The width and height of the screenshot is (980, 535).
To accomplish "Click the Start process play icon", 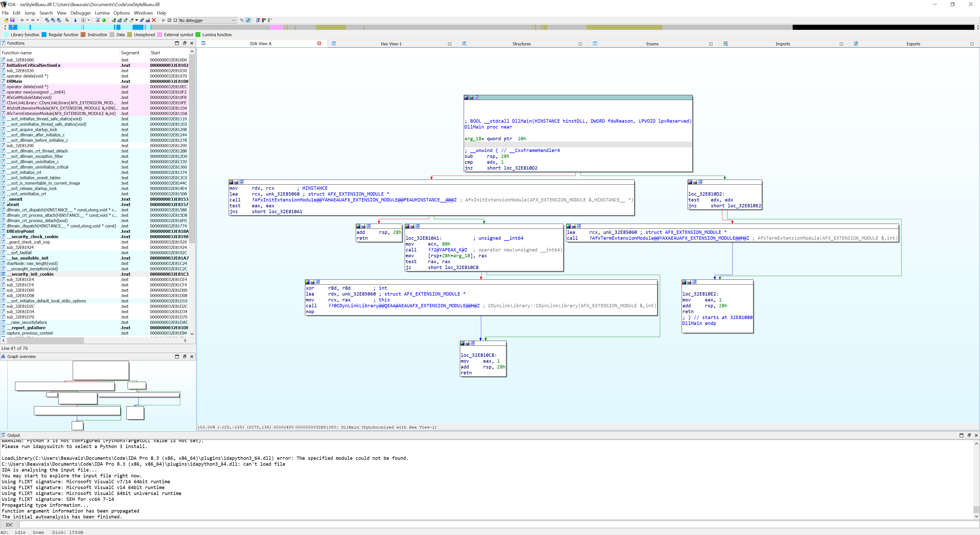I will (x=164, y=20).
